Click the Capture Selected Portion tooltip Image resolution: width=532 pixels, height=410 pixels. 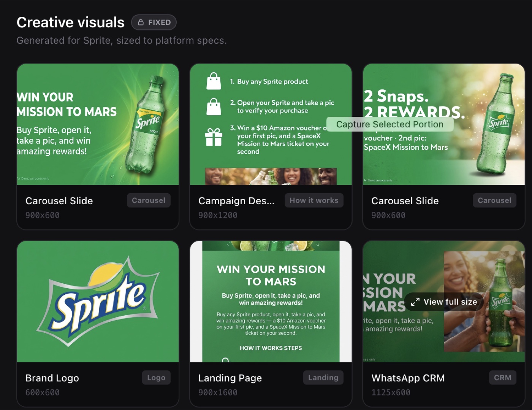coord(390,124)
